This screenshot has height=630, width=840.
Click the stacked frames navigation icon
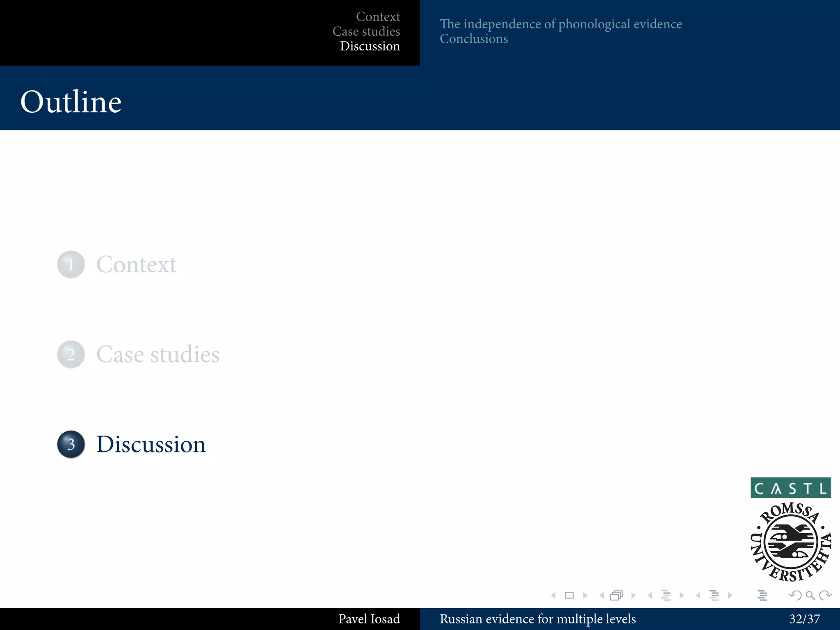[616, 596]
